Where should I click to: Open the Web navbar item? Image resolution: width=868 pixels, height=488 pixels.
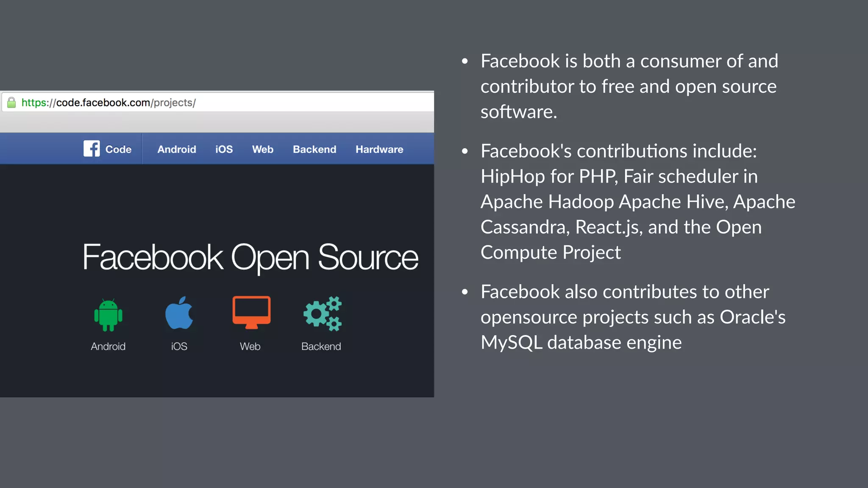click(x=263, y=149)
